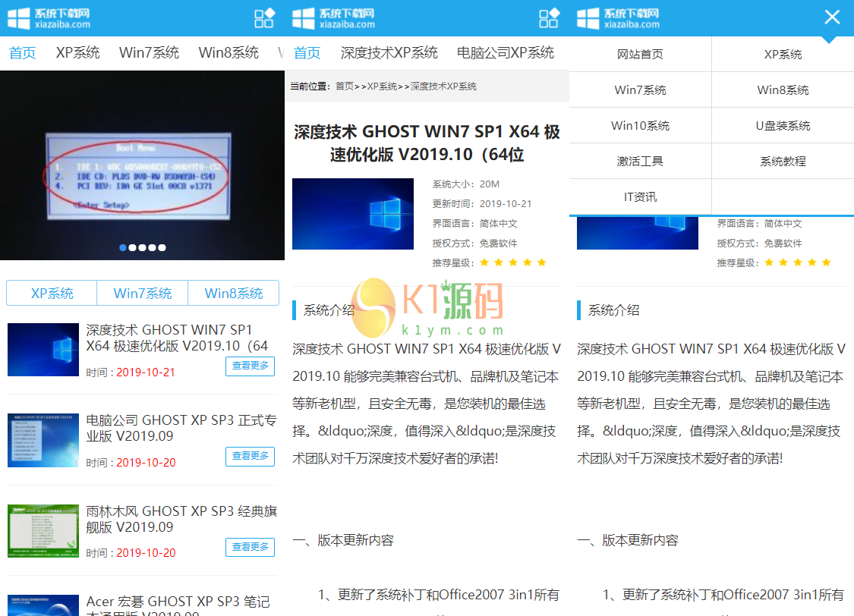Open thumbnail of 深度技术 GHOST WIN7 list item
This screenshot has height=616, width=854.
click(x=43, y=350)
